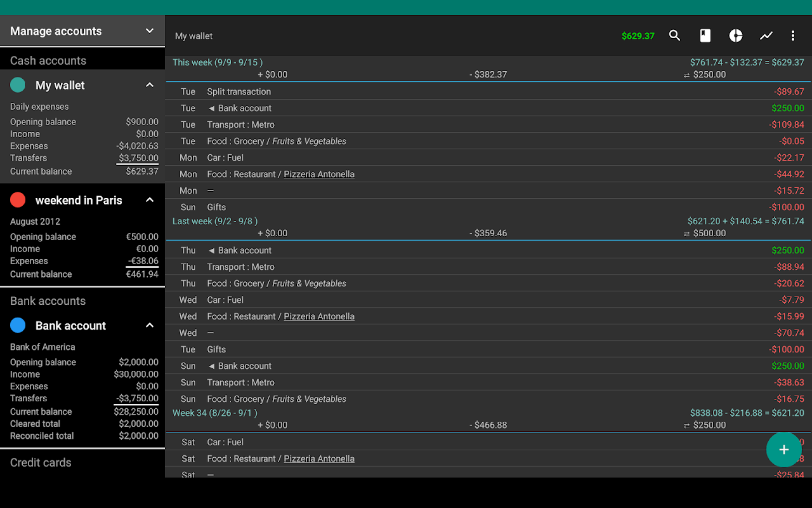Click Pizzeria Antonella link in -$44.92 row
The width and height of the screenshot is (812, 508).
pos(319,174)
